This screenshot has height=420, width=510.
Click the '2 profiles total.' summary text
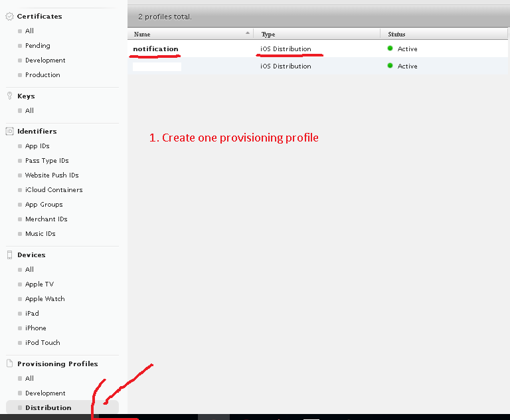tap(165, 17)
